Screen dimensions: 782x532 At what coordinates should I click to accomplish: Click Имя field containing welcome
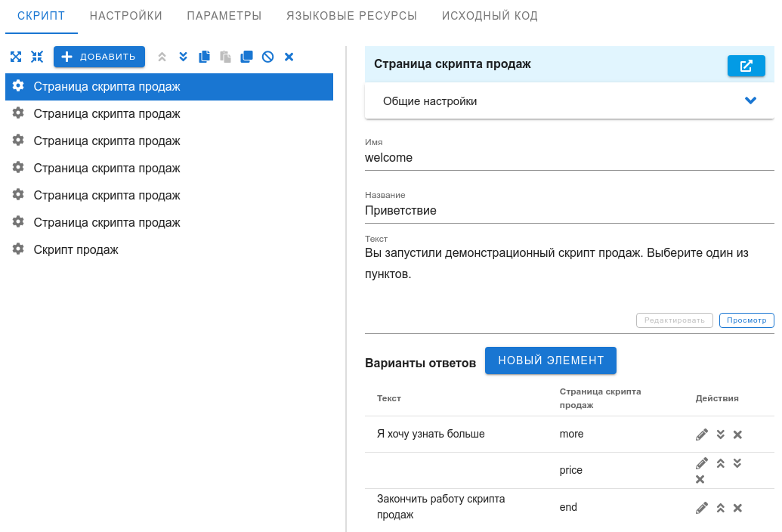[569, 157]
